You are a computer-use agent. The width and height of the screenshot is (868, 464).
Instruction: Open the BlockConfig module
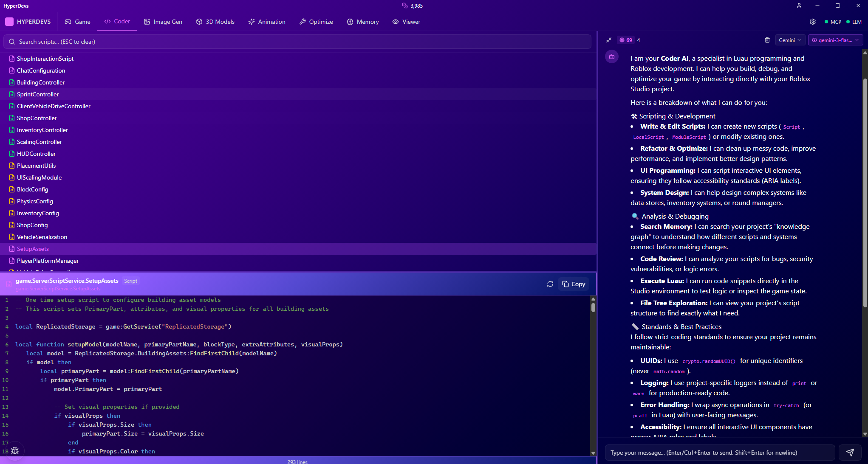[297, 189]
